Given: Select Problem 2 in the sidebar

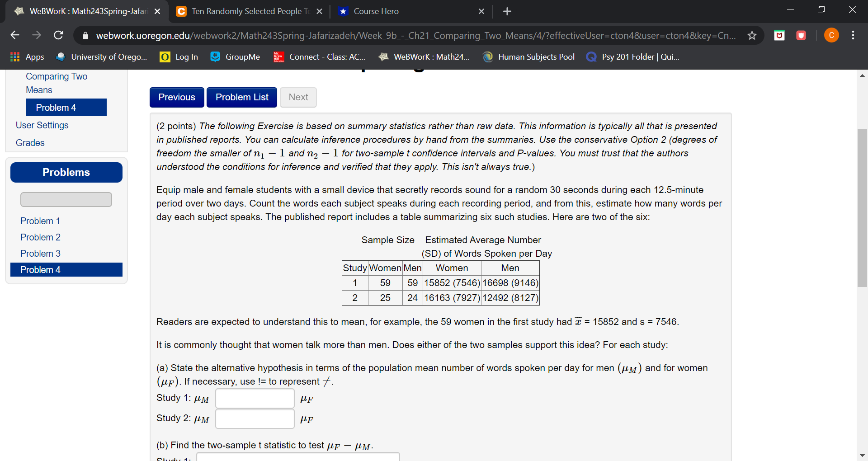Looking at the screenshot, I should click(x=40, y=237).
